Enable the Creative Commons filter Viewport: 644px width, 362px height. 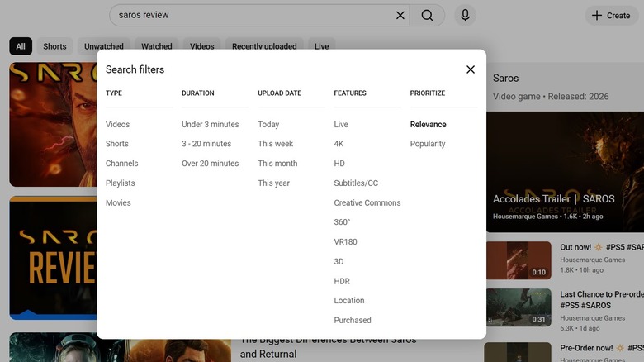pos(367,202)
